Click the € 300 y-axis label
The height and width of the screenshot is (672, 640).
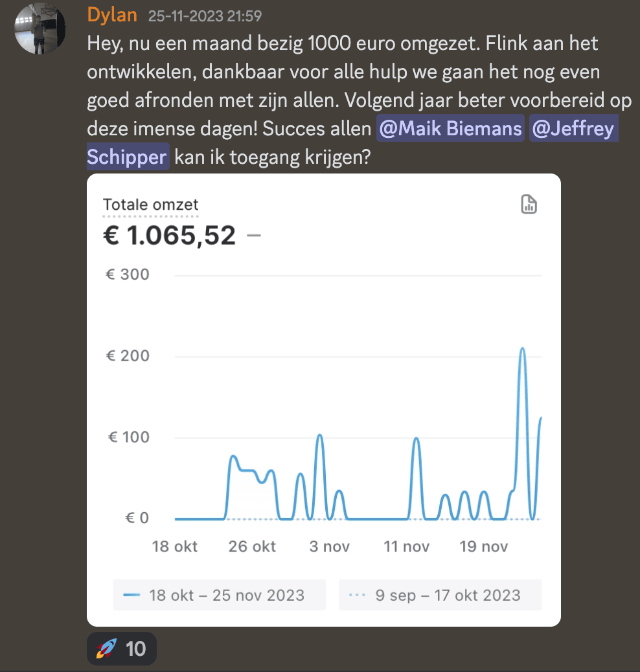point(128,274)
